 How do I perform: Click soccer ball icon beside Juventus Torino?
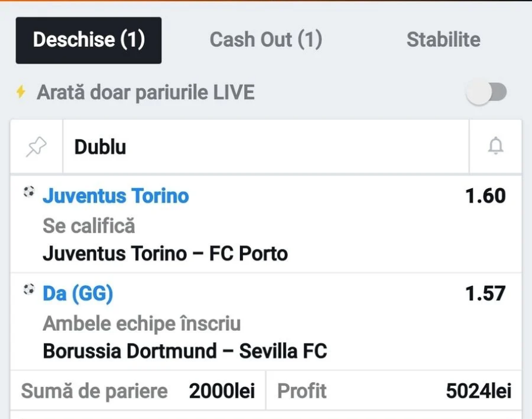29,192
